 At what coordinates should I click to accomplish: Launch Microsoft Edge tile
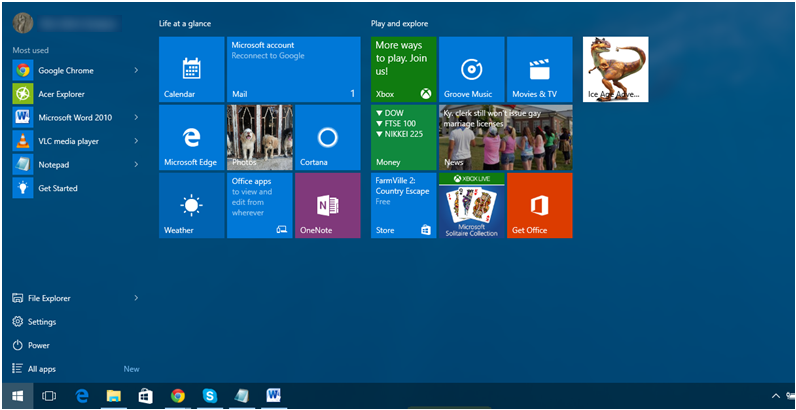coord(191,137)
